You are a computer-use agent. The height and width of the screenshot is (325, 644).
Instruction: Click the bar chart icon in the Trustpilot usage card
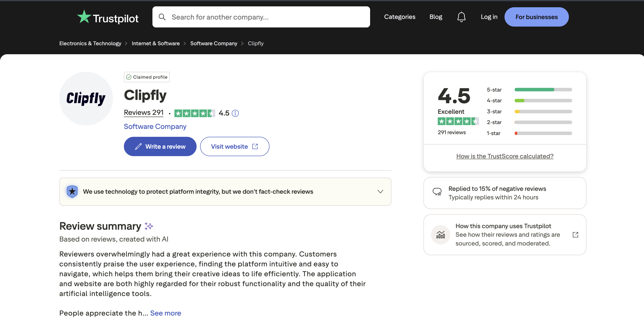click(441, 235)
